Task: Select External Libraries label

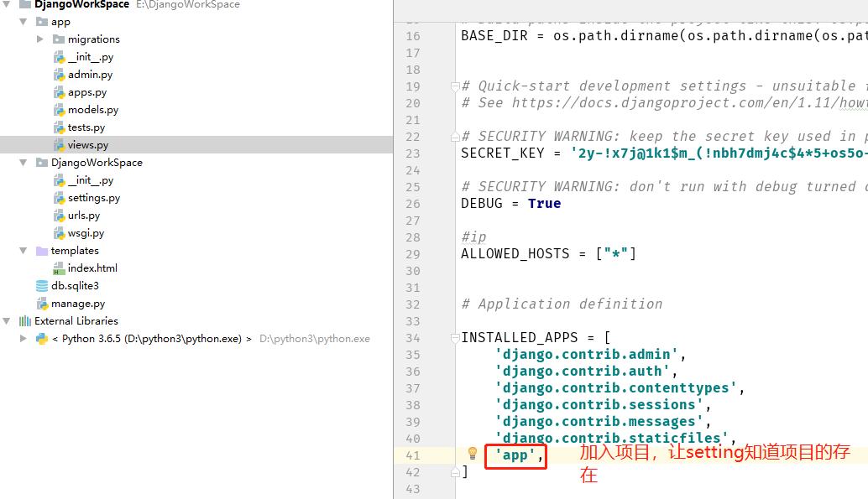Action: coord(76,321)
